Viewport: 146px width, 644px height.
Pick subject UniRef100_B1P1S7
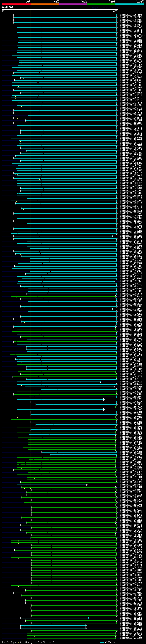131,336
